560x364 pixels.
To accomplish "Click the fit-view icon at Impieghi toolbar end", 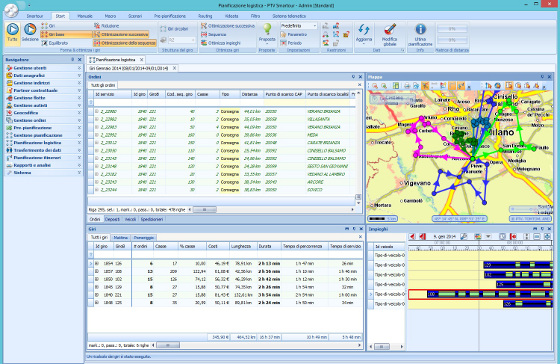I will [x=547, y=236].
